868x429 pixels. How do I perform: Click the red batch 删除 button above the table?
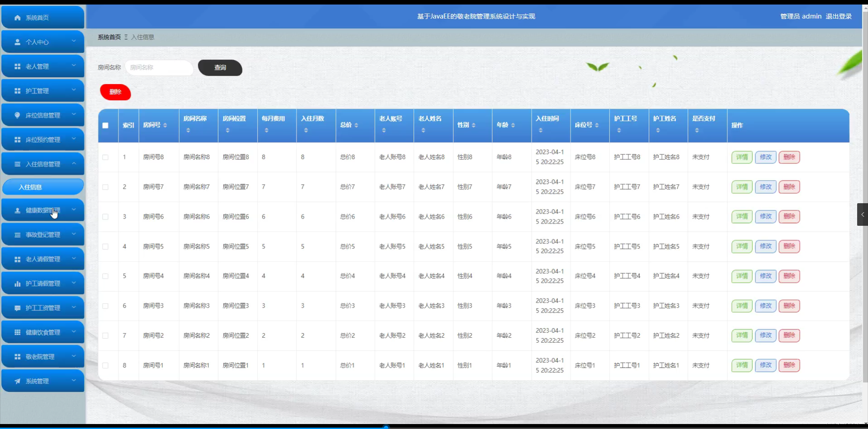click(115, 92)
